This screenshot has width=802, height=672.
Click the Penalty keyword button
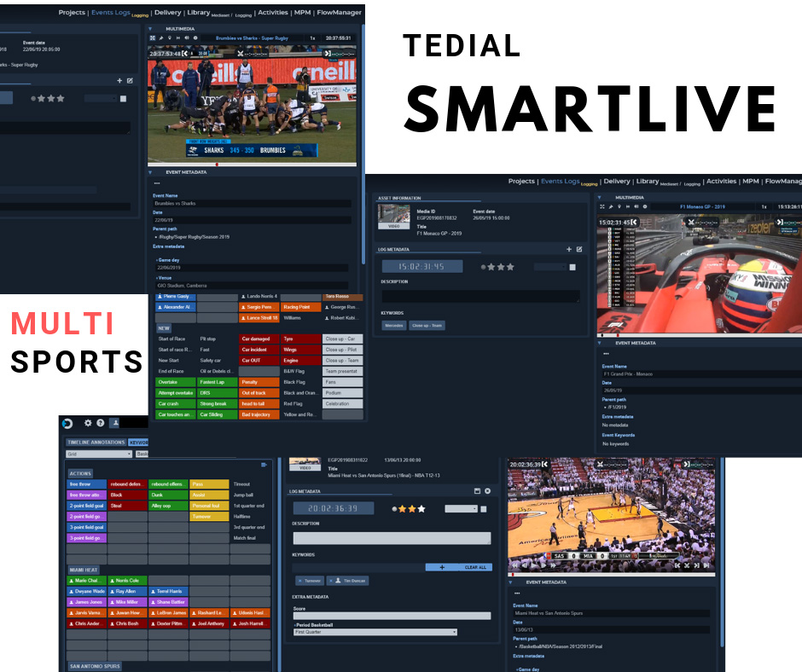pos(259,382)
